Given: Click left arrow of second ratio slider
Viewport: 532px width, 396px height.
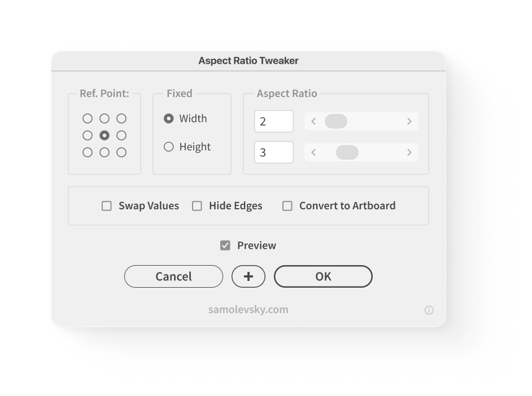Looking at the screenshot, I should (313, 152).
